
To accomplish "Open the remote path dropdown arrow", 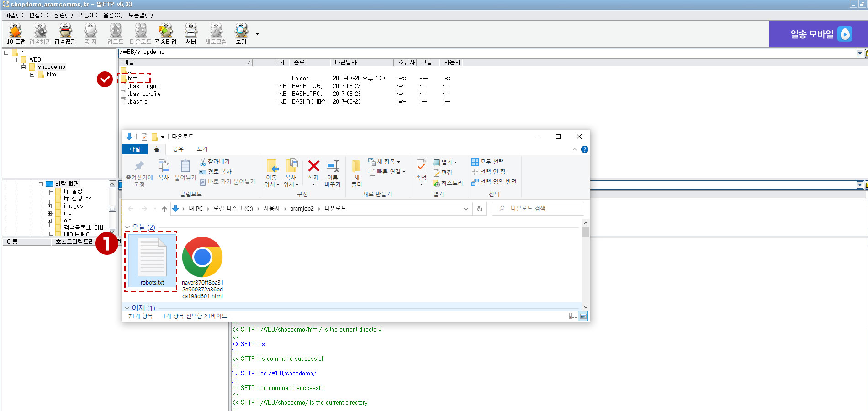I will (860, 53).
